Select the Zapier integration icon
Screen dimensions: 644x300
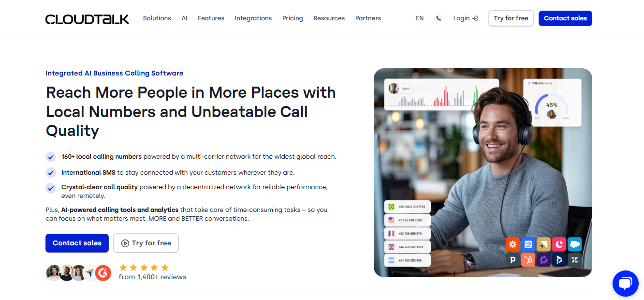point(512,244)
